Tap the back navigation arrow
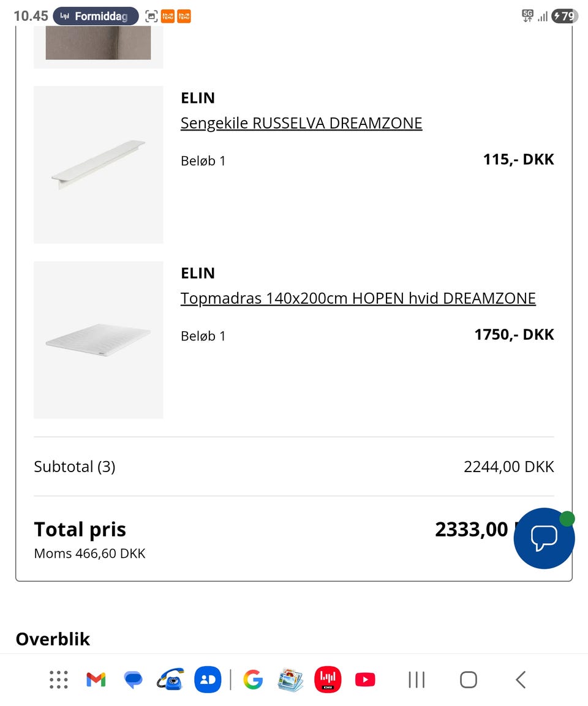The width and height of the screenshot is (588, 706). (521, 680)
